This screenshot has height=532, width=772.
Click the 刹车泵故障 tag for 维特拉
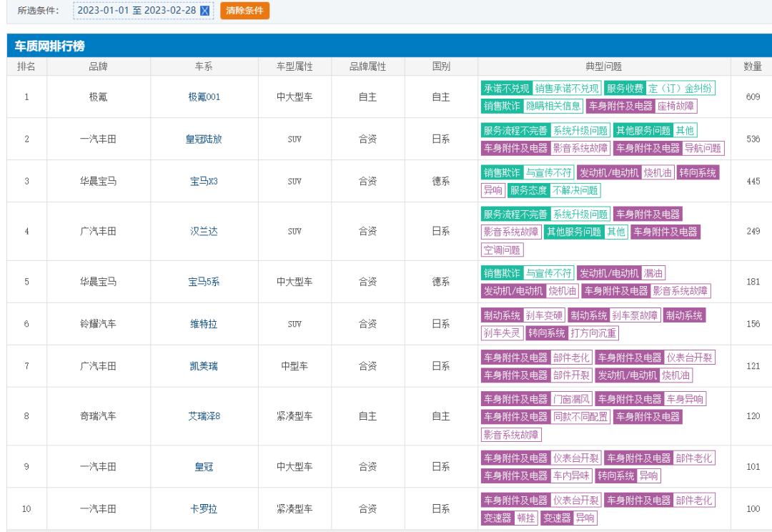click(x=635, y=315)
